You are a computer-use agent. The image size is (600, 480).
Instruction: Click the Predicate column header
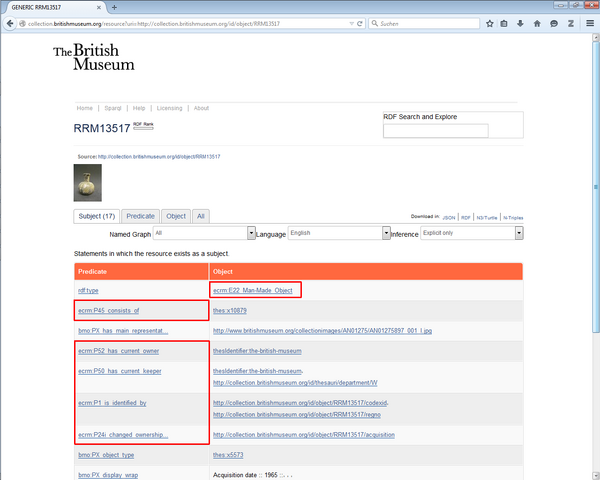point(142,271)
